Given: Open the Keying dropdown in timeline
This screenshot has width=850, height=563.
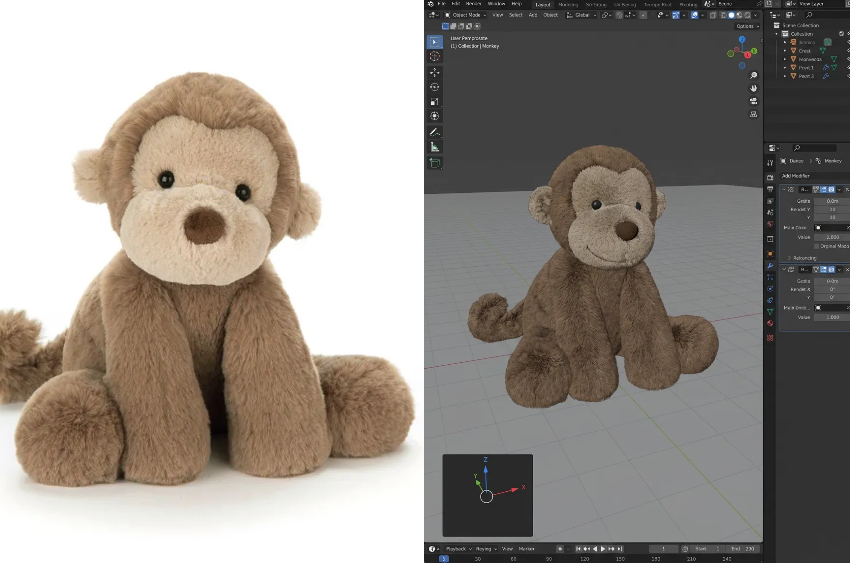Looking at the screenshot, I should (486, 549).
